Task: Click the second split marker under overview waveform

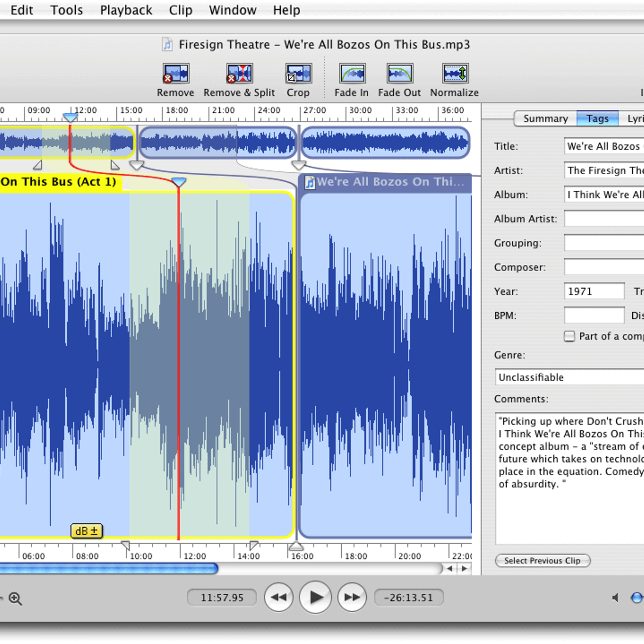Action: (x=299, y=165)
